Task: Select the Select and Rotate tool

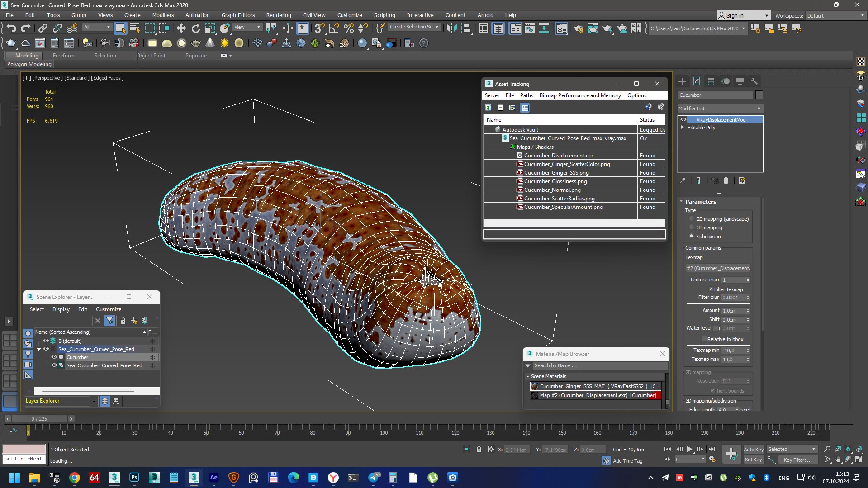Action: tap(195, 28)
